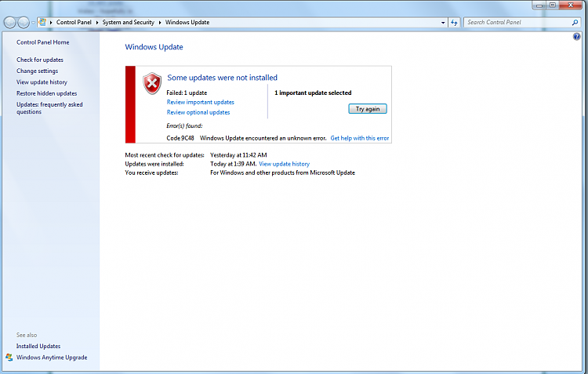Open View update history in sidebar

[42, 82]
